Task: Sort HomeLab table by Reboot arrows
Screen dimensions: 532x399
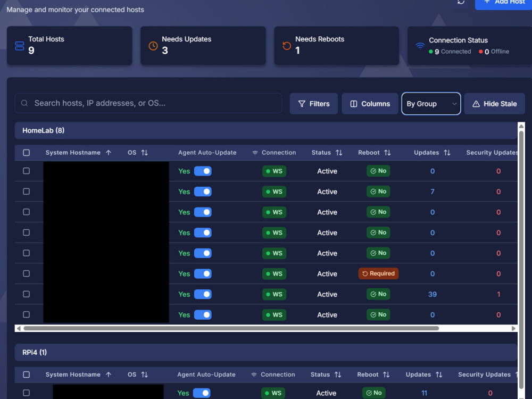Action: point(387,153)
